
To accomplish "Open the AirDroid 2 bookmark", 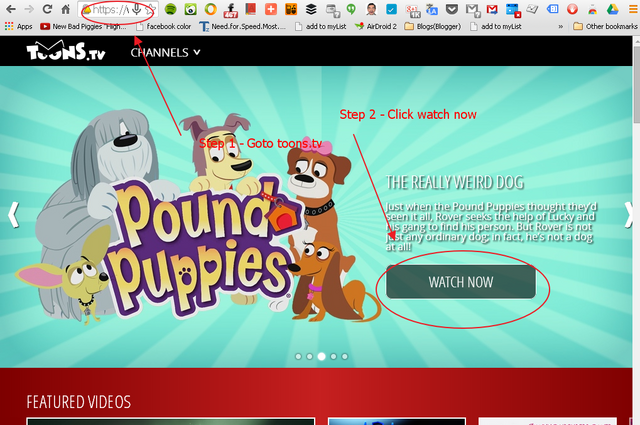I will [376, 27].
